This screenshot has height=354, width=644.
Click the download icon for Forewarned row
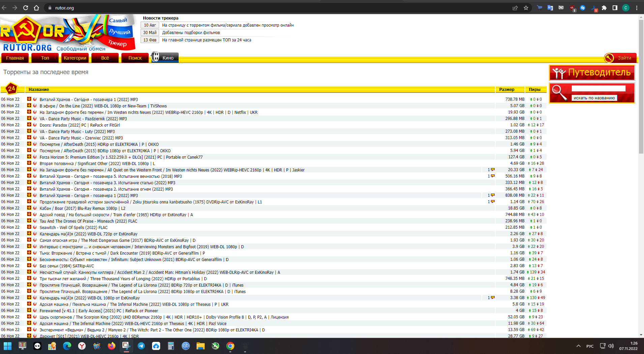(29, 310)
